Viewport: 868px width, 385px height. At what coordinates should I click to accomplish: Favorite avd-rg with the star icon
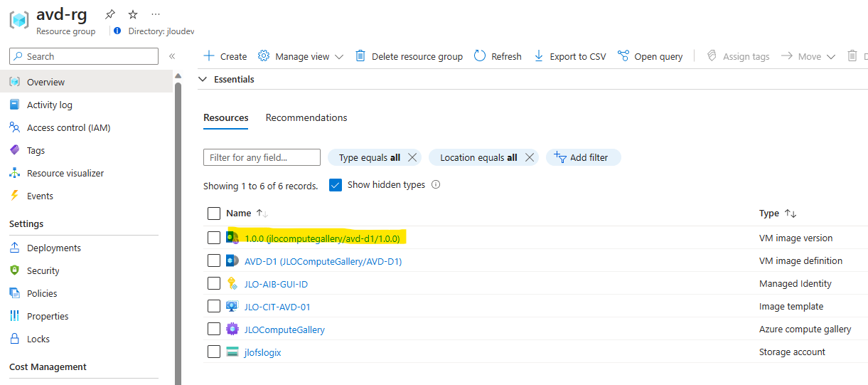(x=133, y=14)
